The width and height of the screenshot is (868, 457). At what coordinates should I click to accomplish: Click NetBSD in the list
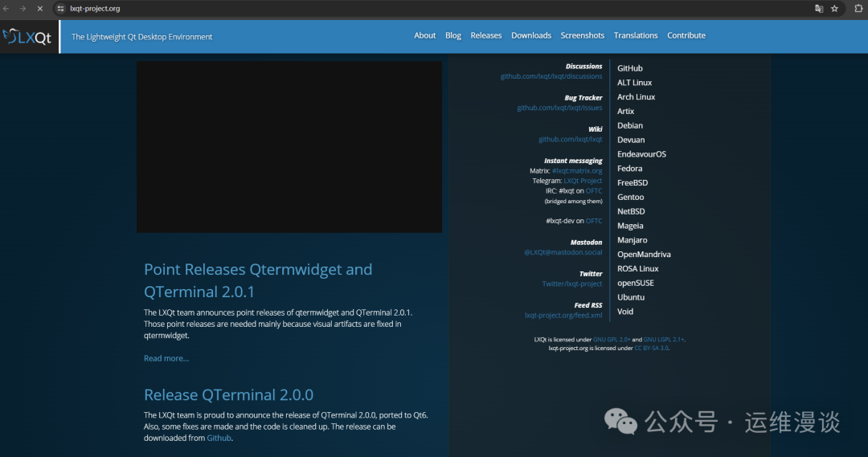(x=631, y=212)
